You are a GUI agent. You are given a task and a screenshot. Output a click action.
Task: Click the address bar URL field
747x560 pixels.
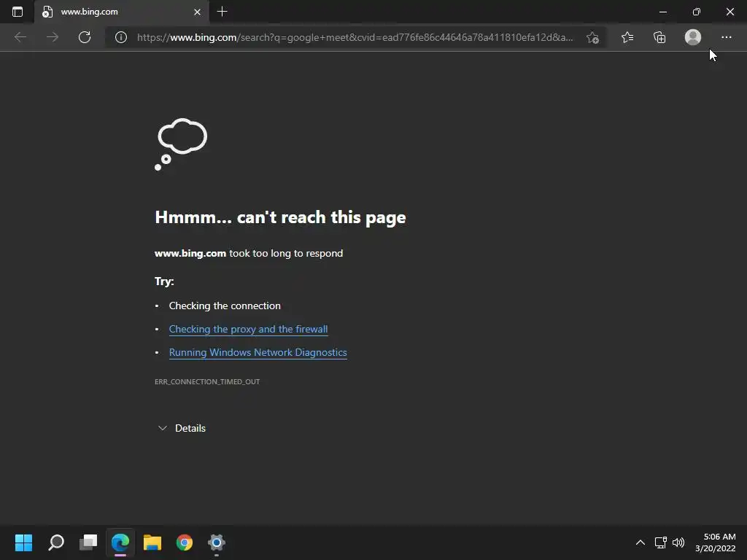355,37
